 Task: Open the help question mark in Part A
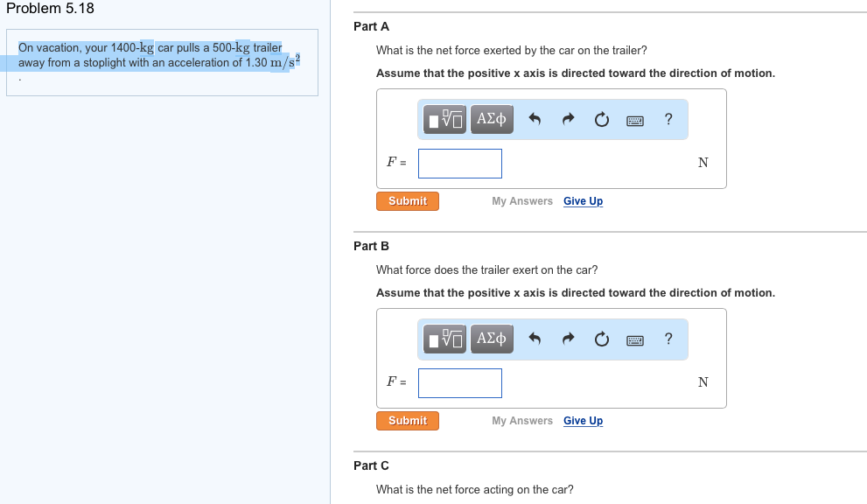(x=668, y=119)
